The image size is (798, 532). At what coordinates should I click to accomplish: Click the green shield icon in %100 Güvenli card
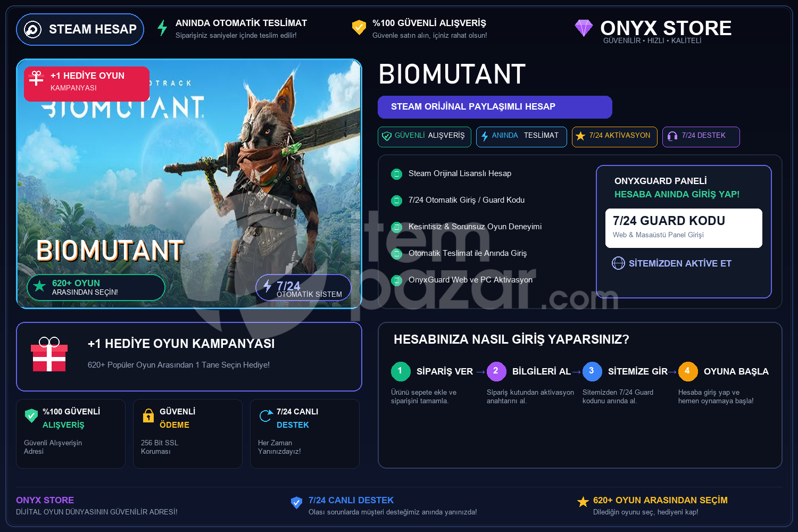pyautogui.click(x=31, y=415)
